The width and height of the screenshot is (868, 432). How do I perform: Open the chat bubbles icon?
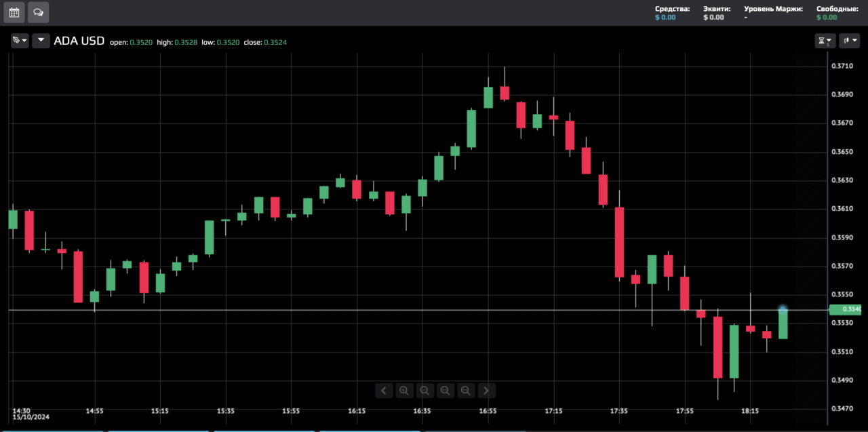pyautogui.click(x=38, y=12)
